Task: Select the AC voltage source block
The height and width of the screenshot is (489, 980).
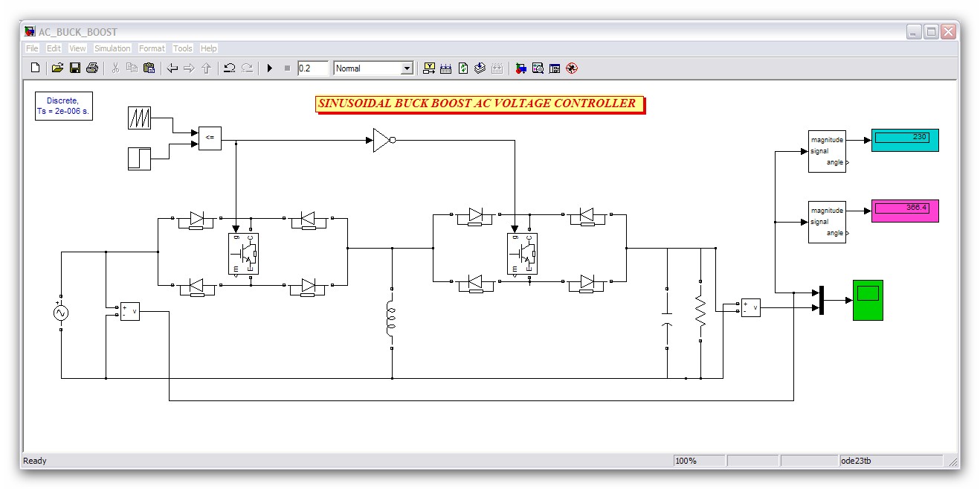Action: tap(61, 313)
